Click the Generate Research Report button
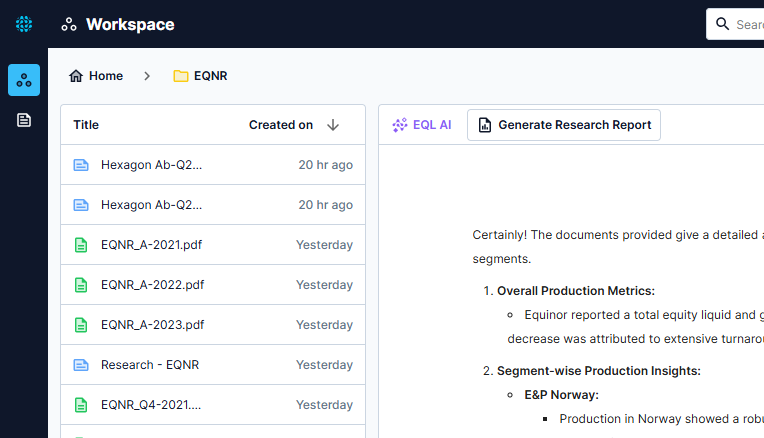The height and width of the screenshot is (438, 764). [564, 125]
